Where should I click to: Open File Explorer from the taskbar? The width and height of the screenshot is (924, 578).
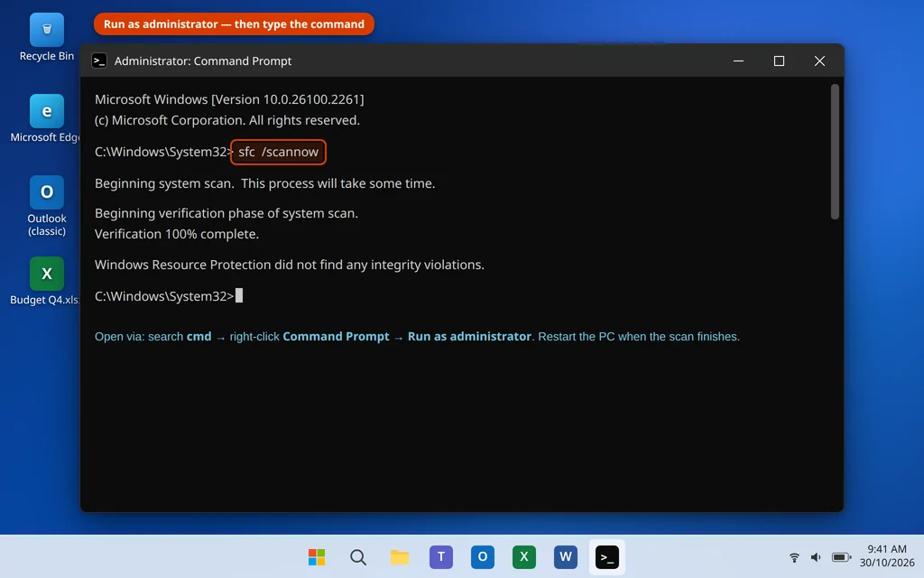coord(400,556)
